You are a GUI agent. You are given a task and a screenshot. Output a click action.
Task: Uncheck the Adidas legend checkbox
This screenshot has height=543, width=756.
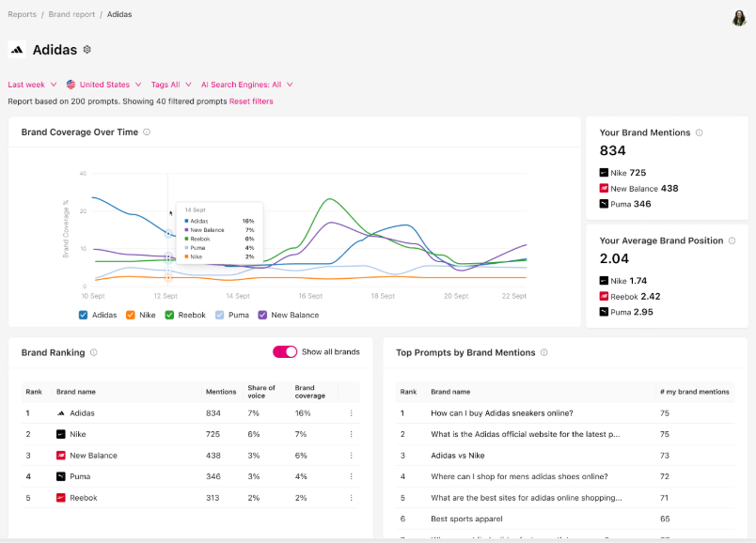pos(84,315)
